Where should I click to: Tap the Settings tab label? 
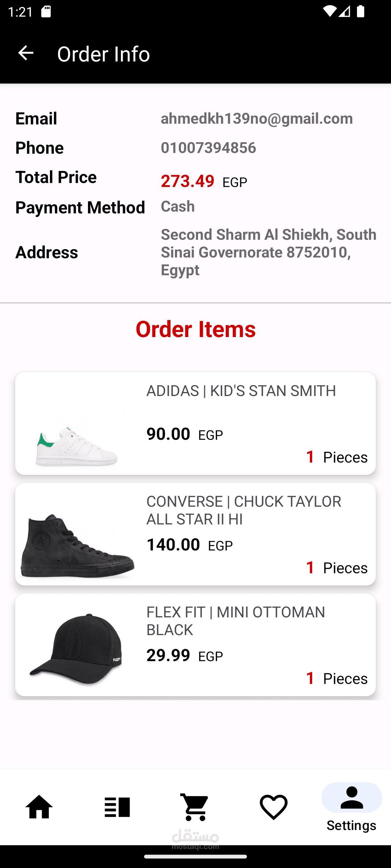pos(352,826)
